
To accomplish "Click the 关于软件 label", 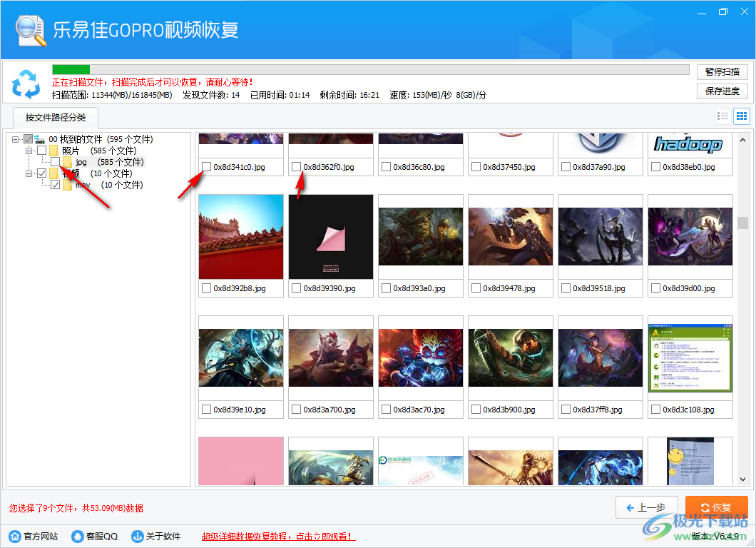I will pyautogui.click(x=163, y=537).
